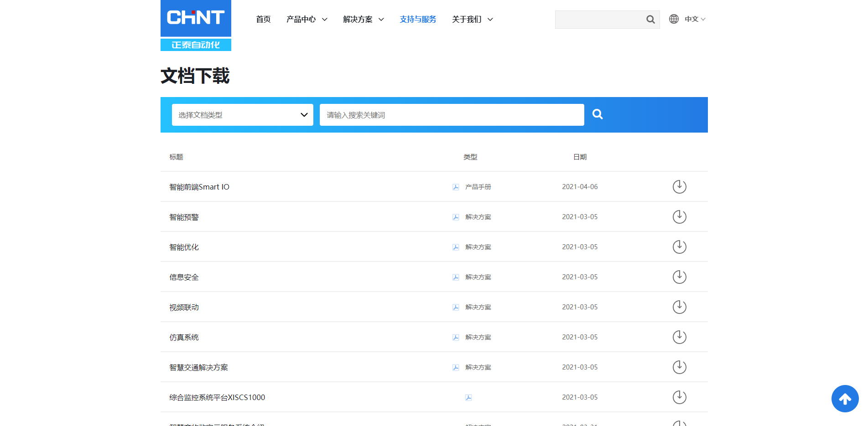Open the 中文 language selector

click(x=695, y=19)
